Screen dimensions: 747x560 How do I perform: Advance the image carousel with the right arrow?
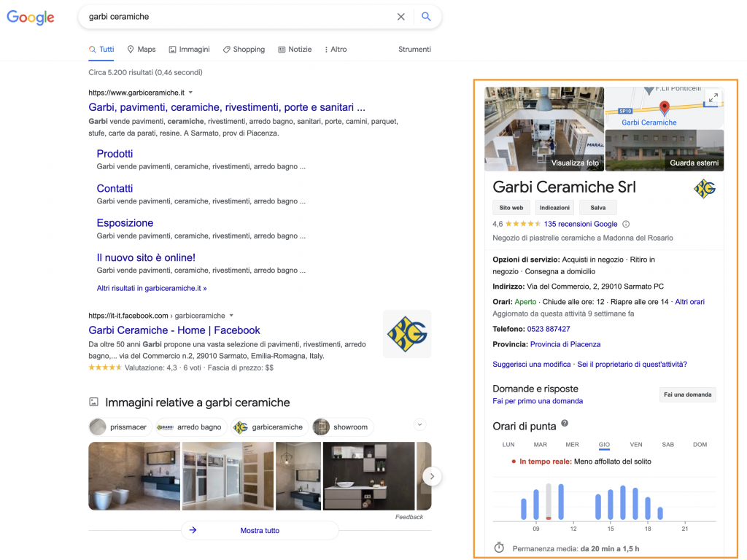click(432, 476)
